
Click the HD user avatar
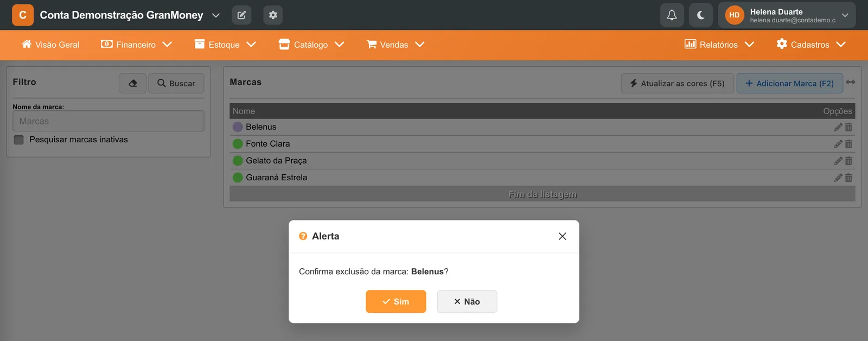coord(735,15)
